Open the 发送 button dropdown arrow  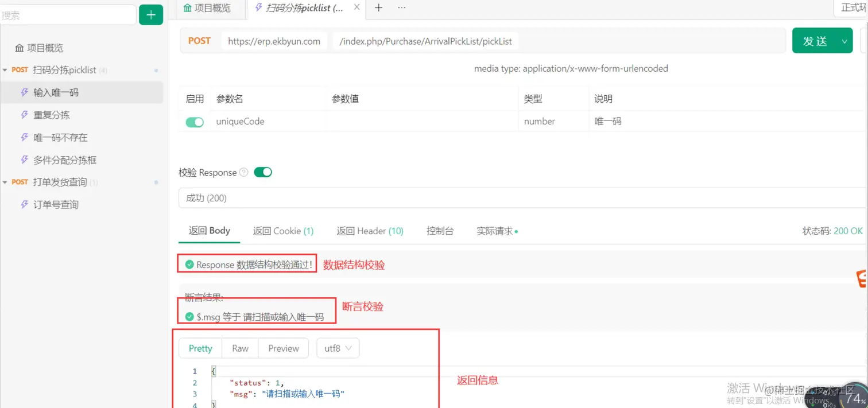point(844,41)
